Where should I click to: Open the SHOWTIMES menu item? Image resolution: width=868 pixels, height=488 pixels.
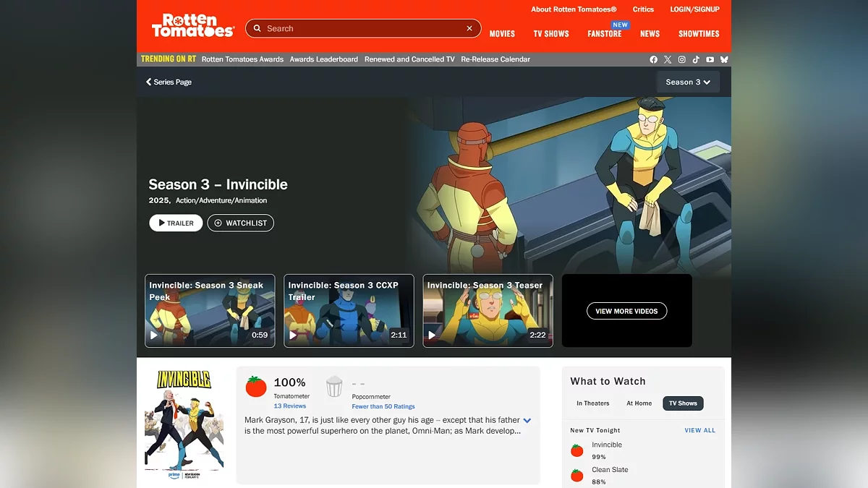click(699, 34)
